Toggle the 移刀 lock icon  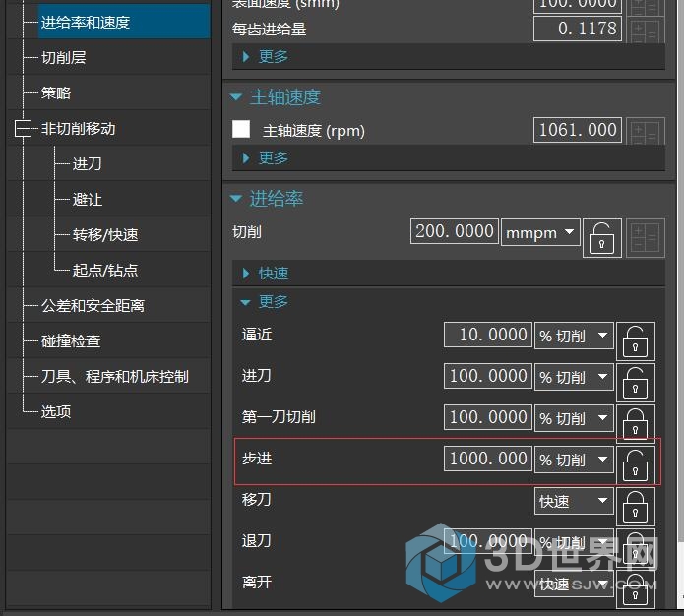[x=635, y=507]
